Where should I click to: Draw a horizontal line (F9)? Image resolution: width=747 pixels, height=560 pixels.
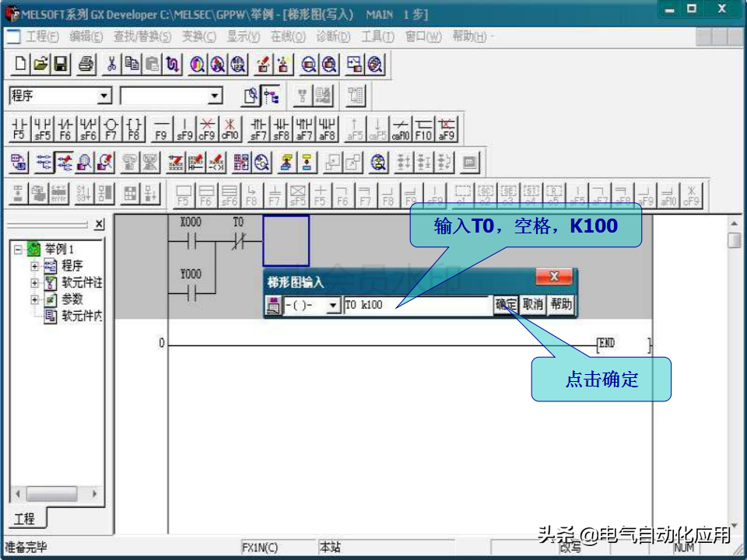point(162,129)
